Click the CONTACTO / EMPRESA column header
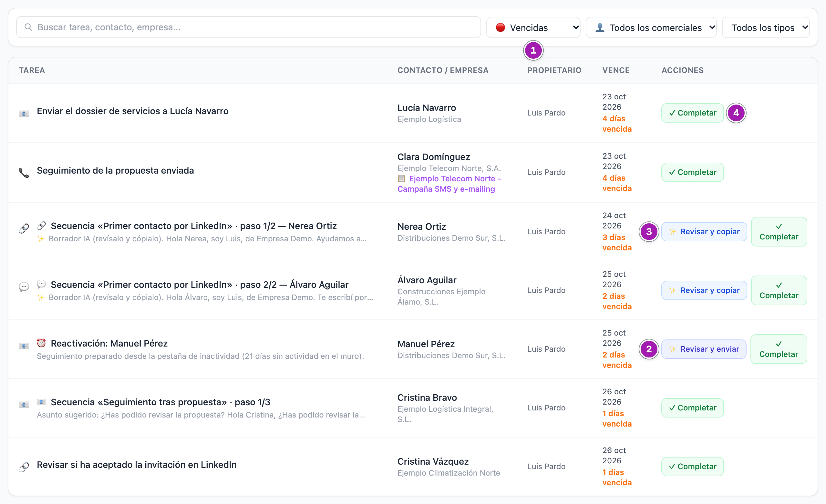Screen dimensions: 826x504 tap(443, 70)
